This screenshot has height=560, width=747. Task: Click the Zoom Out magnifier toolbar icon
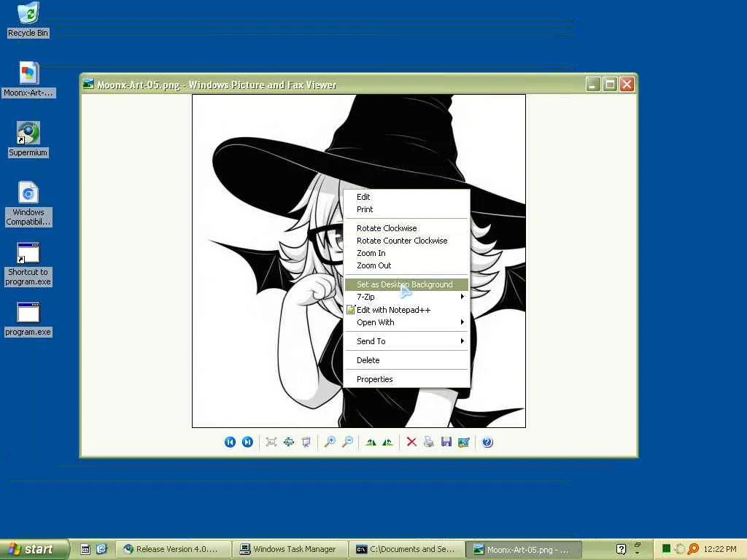pyautogui.click(x=348, y=443)
